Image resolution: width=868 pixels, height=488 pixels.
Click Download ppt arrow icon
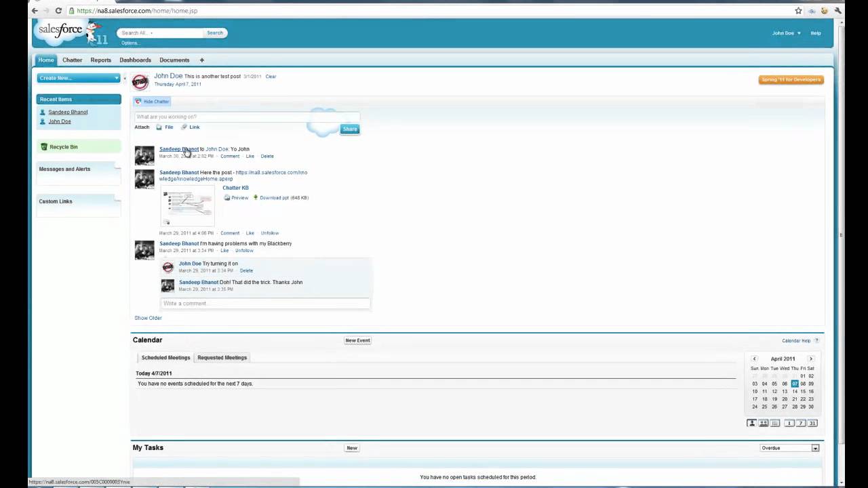click(256, 198)
